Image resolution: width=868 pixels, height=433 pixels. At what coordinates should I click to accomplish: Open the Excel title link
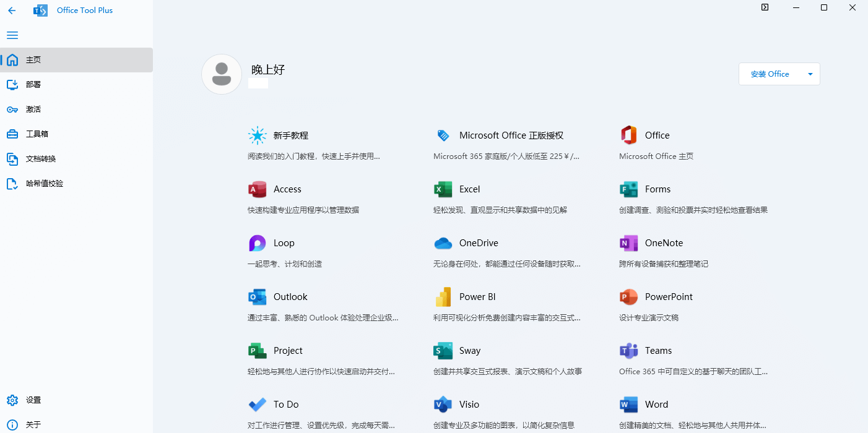470,189
